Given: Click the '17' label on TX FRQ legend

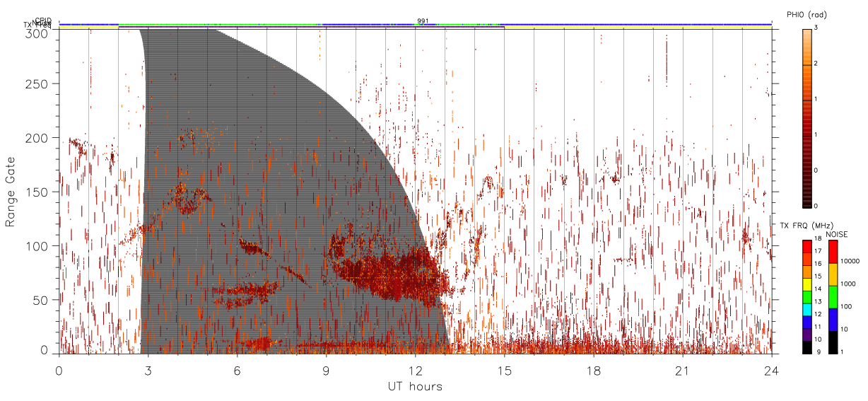Looking at the screenshot, I should pos(819,251).
